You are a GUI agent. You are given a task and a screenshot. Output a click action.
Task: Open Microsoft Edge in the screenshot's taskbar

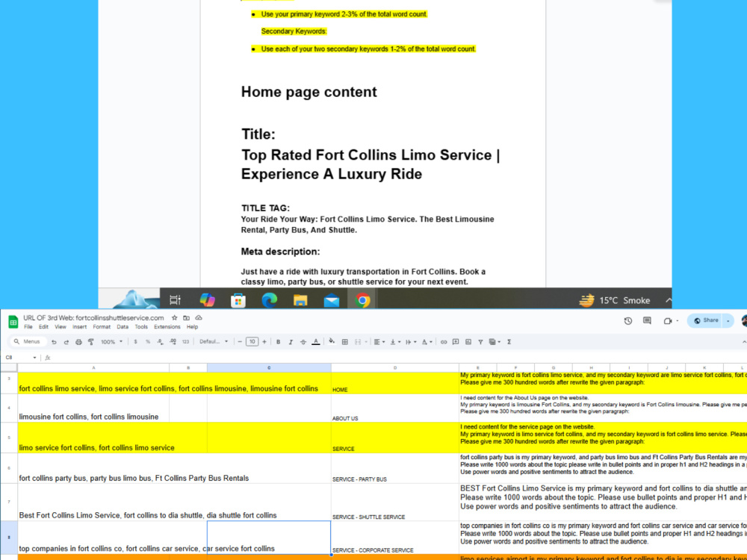tap(269, 300)
